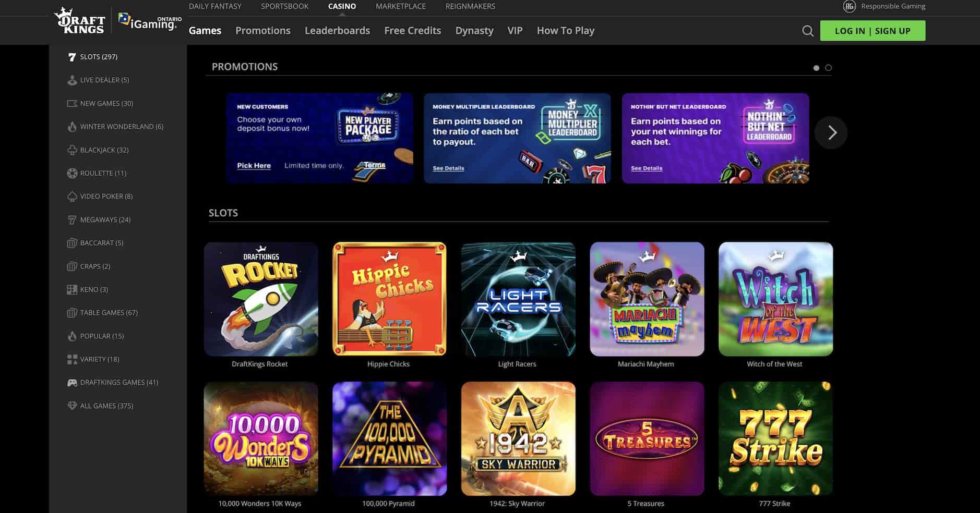
Task: Click the Roulette wheel icon
Action: click(x=72, y=173)
